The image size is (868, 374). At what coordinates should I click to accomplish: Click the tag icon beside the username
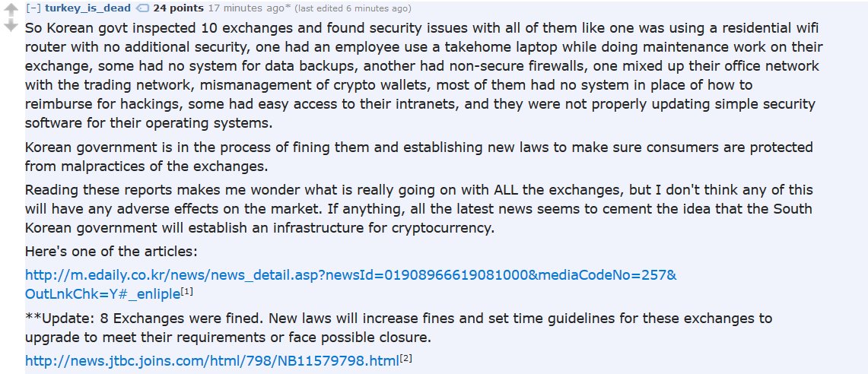[142, 8]
